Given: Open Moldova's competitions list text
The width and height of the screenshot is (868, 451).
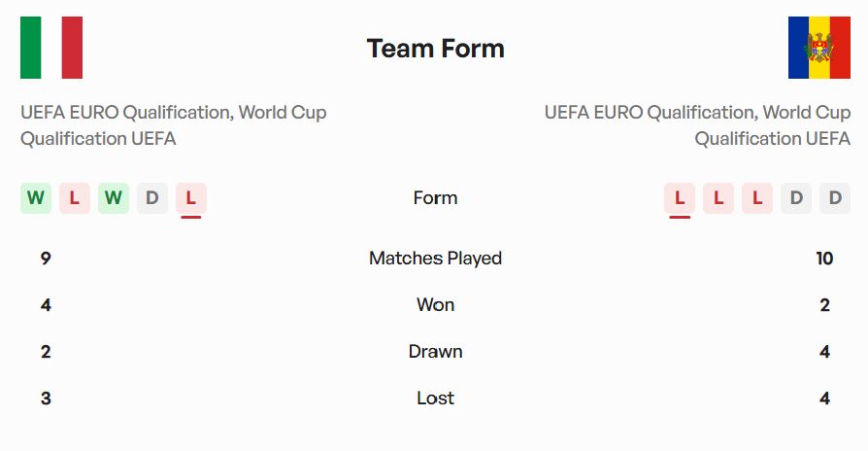Looking at the screenshot, I should [x=697, y=125].
